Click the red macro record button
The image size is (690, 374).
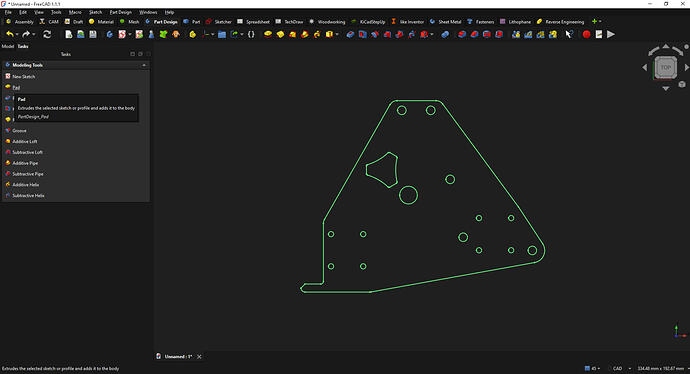(x=586, y=34)
